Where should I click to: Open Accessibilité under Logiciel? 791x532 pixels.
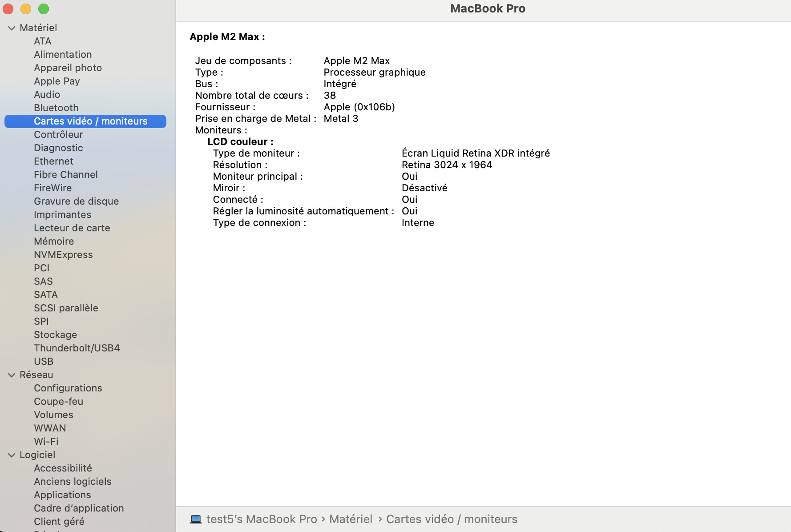(63, 468)
